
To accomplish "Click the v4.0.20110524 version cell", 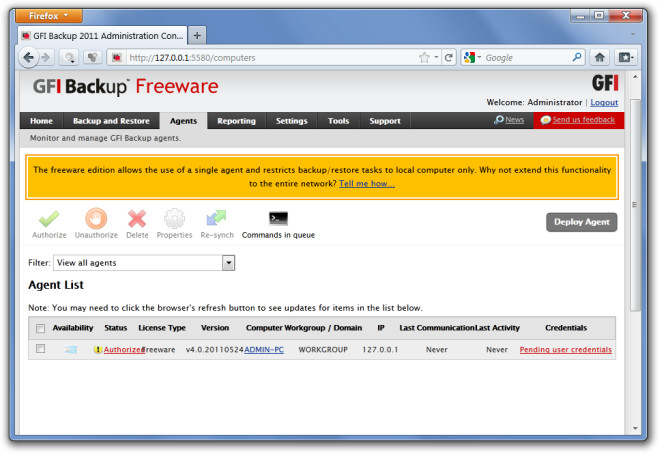I will [x=215, y=350].
